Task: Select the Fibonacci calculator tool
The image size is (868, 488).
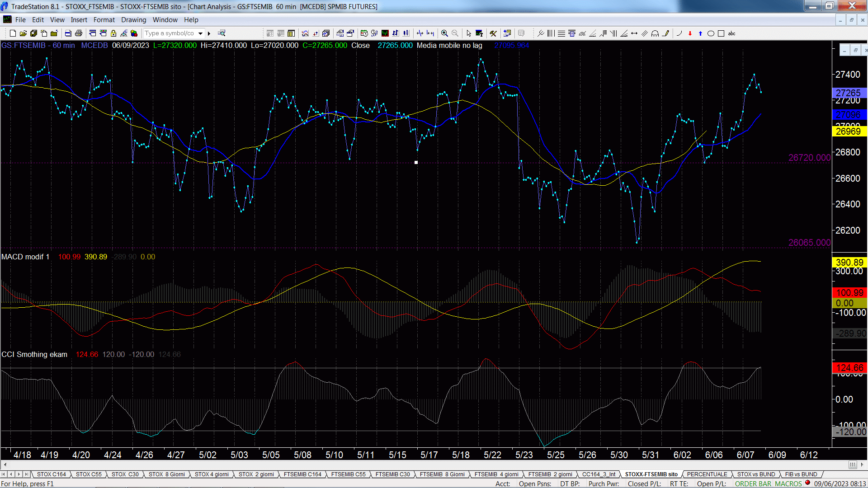Action: [572, 33]
